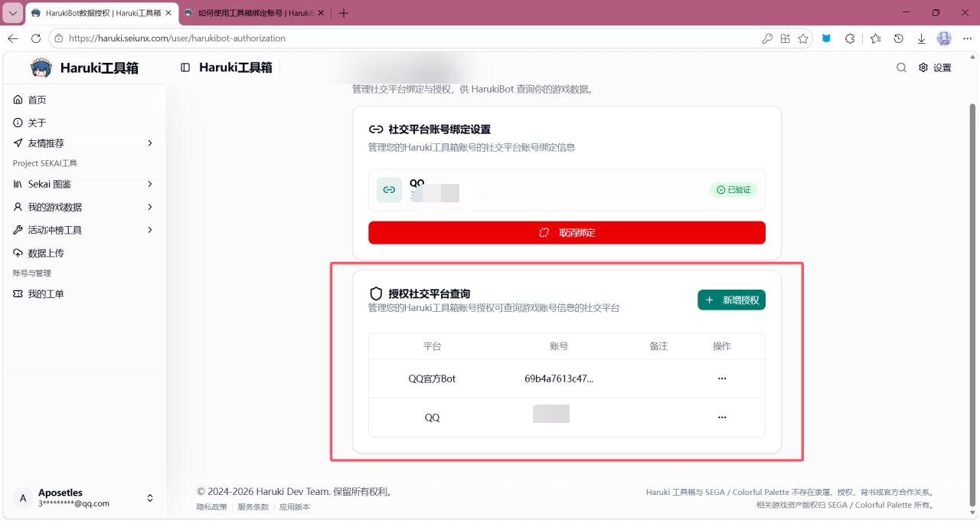980x521 pixels.
Task: Click account value 69b4a7613c47...
Action: [559, 378]
